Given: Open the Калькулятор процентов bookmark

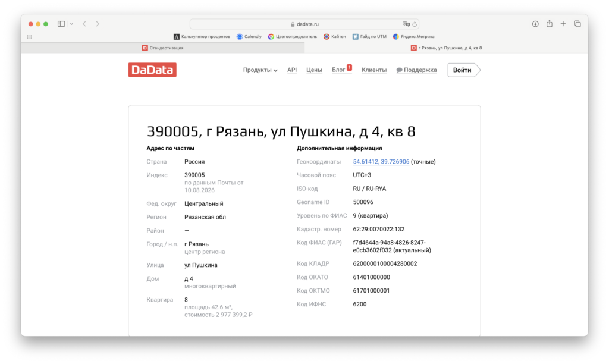Looking at the screenshot, I should click(x=202, y=36).
